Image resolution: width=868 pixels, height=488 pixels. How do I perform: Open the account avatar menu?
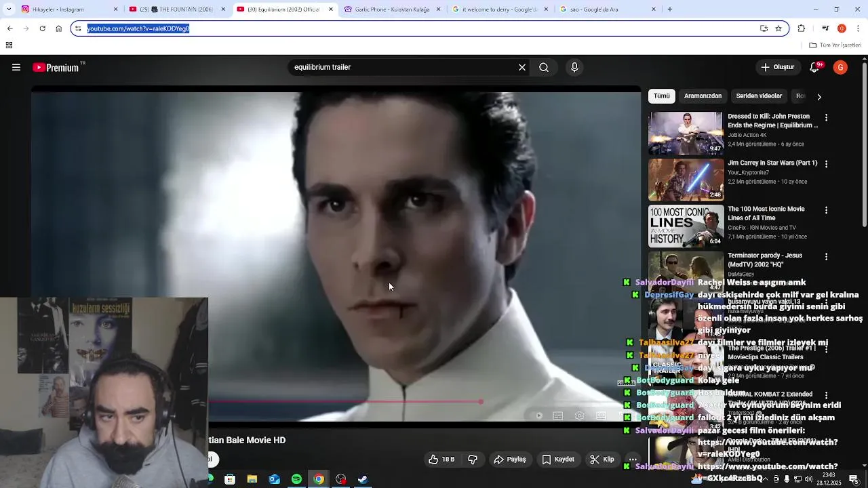pos(840,67)
